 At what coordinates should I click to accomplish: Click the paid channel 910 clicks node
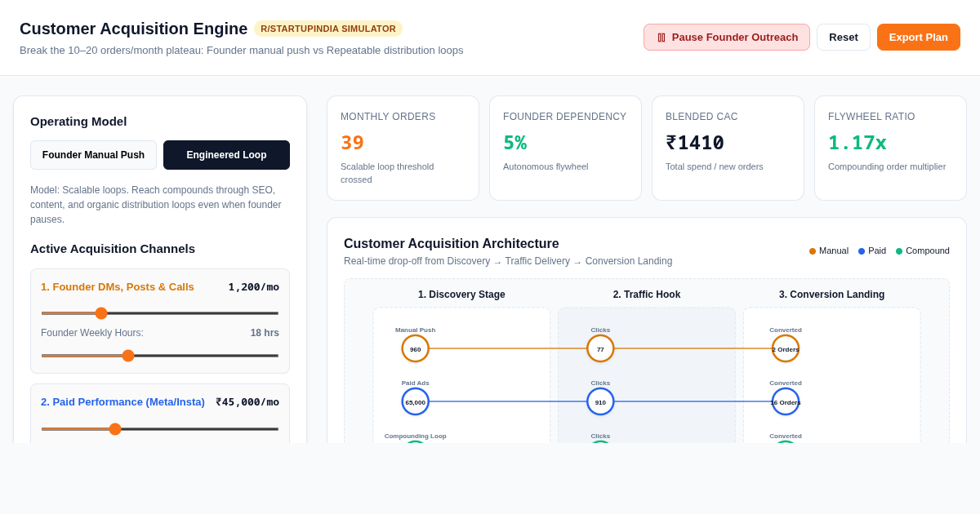600,401
